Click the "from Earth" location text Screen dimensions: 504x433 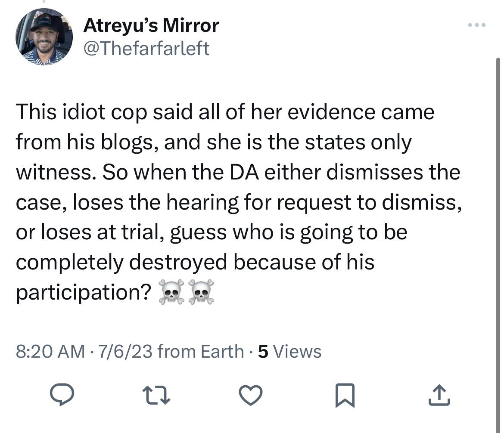(201, 352)
